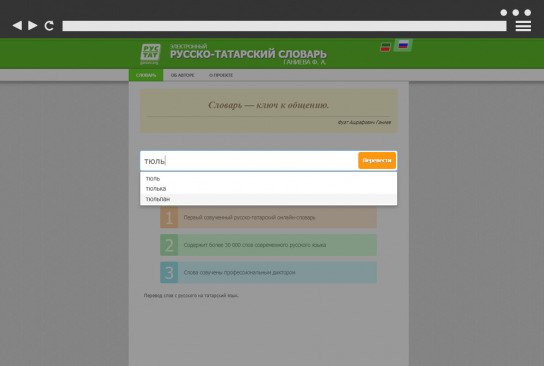Click the orange Перевести button
Screen dimensions: 544x366
(377, 161)
